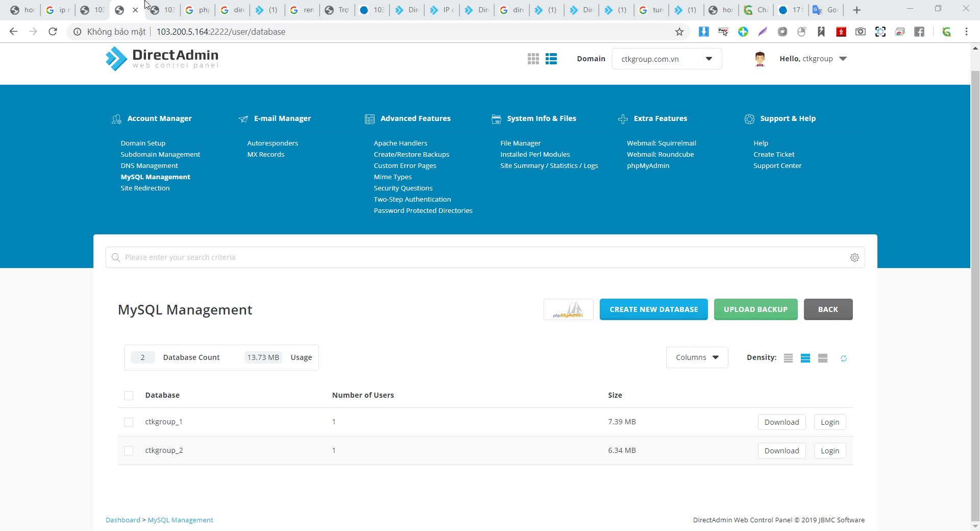This screenshot has width=980, height=531.
Task: Set density to spacious rows
Action: pyautogui.click(x=822, y=358)
